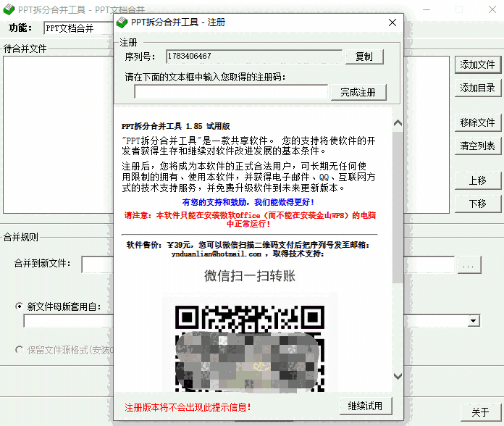Click the 复制 button next to serial number

[364, 57]
